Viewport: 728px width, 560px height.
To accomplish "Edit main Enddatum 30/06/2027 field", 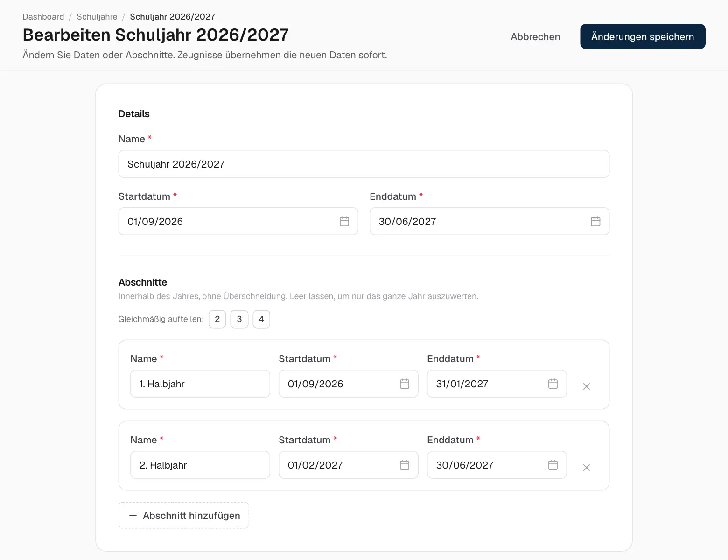I will click(x=490, y=221).
